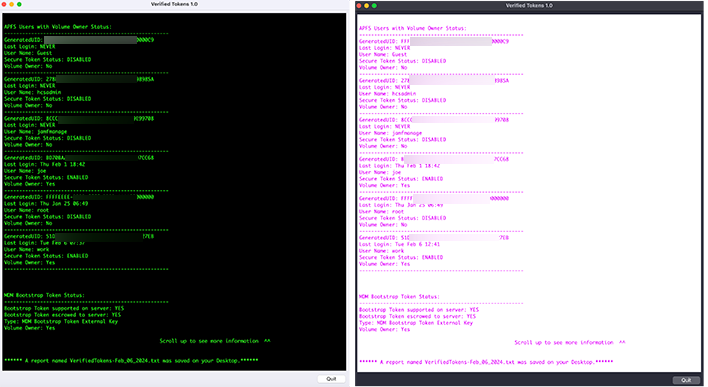Click the title of the green-text window
The width and height of the screenshot is (708, 387).
(x=174, y=4)
